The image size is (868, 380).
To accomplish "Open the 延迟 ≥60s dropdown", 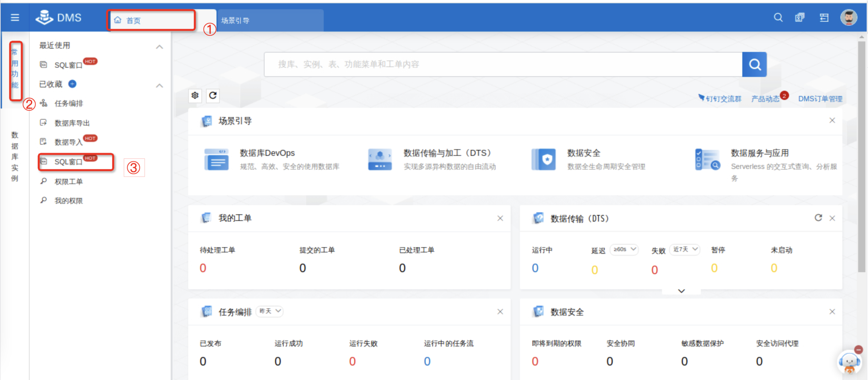I will 624,249.
